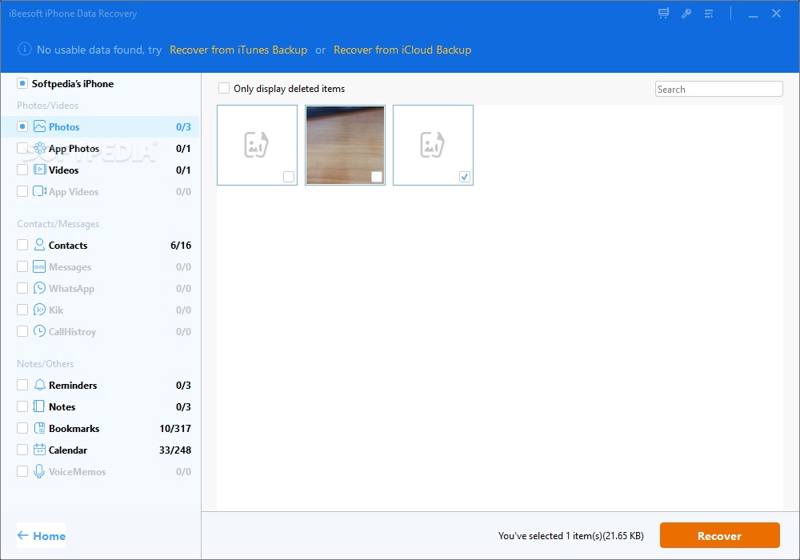Image resolution: width=800 pixels, height=560 pixels.
Task: Check the Videos checkbox
Action: (x=22, y=169)
